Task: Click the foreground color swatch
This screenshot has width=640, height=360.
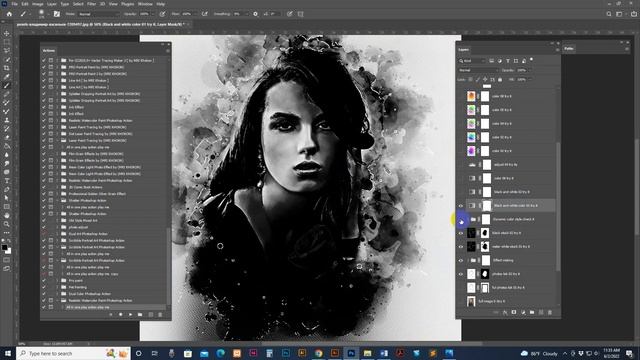Action: tap(4, 248)
